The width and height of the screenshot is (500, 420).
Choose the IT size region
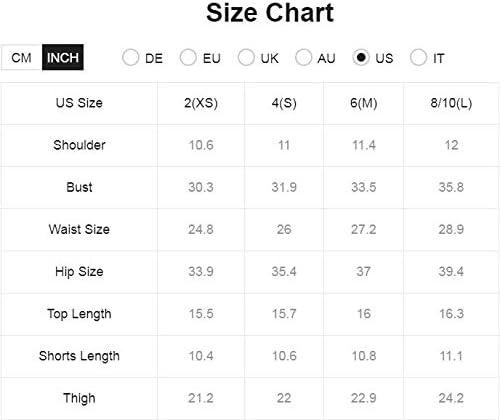click(419, 58)
